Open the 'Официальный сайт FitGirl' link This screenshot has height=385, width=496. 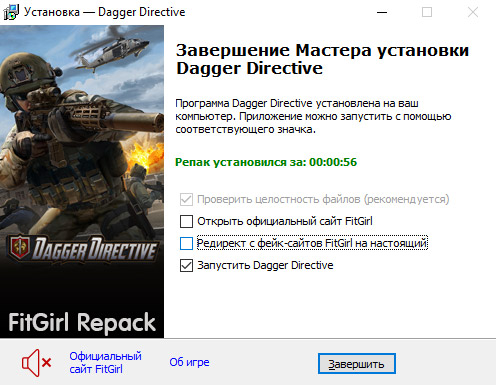click(x=105, y=363)
